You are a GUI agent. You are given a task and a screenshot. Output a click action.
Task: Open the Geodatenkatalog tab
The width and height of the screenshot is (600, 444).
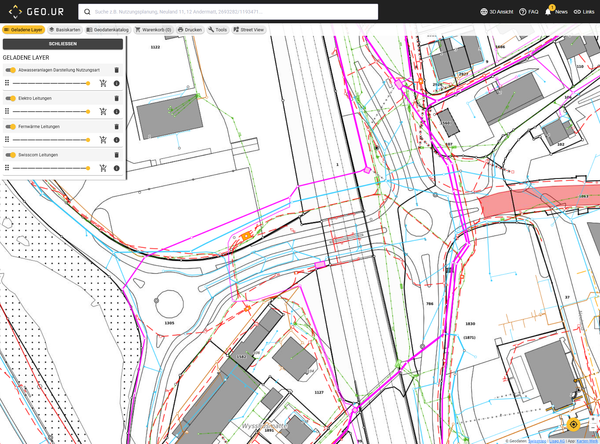108,30
